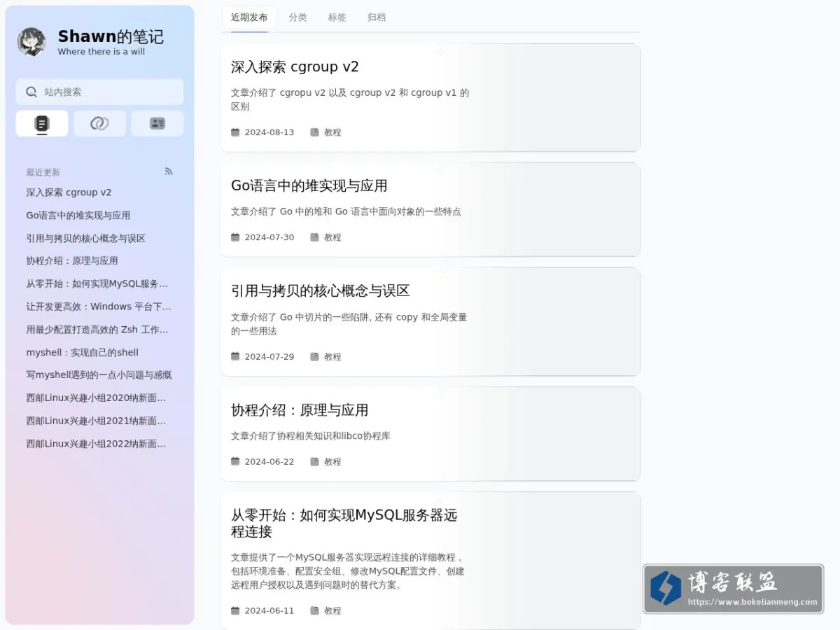Screen dimensions: 840x630
Task: Click the date 2024-07-29
Action: [x=269, y=356]
